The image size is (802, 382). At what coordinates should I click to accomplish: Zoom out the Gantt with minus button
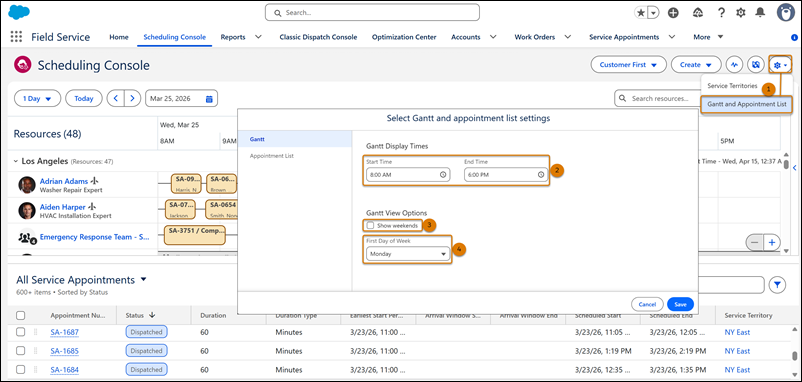pos(755,242)
